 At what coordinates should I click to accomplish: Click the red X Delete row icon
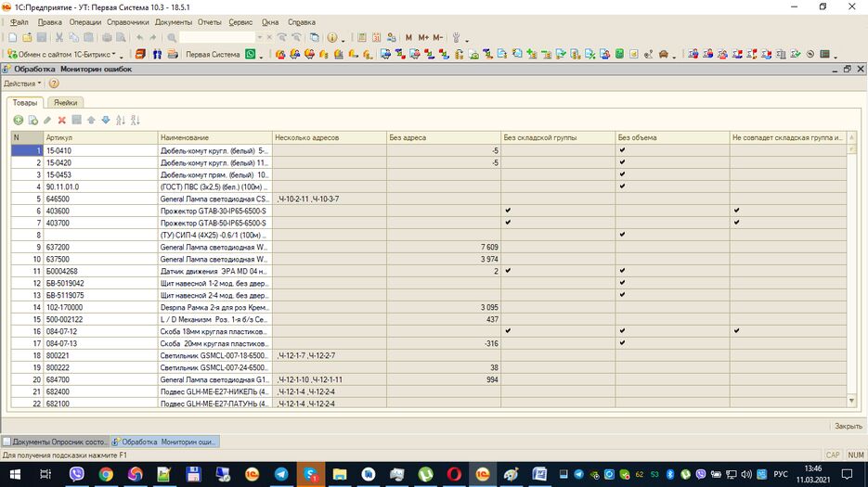click(62, 120)
